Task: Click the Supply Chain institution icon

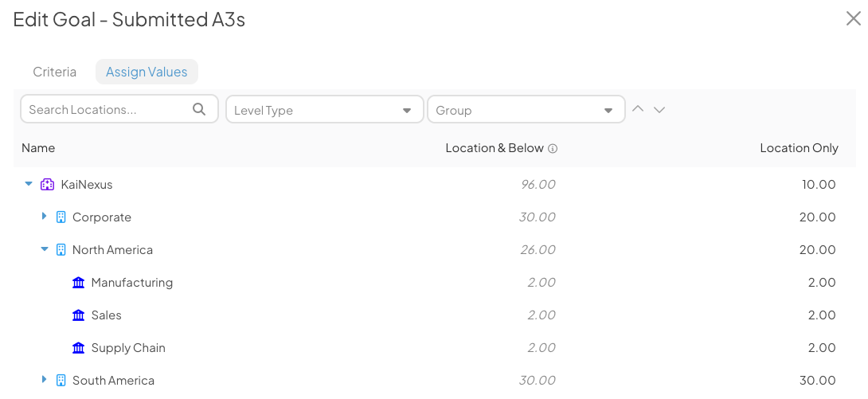Action: tap(79, 348)
